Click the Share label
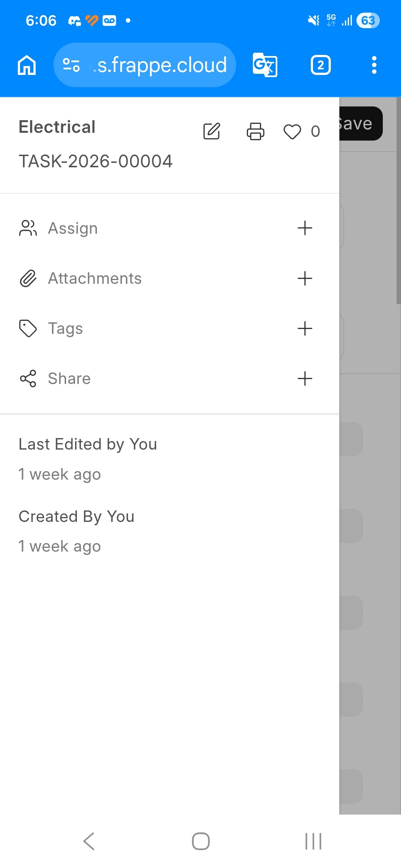This screenshot has height=868, width=401. pyautogui.click(x=69, y=378)
